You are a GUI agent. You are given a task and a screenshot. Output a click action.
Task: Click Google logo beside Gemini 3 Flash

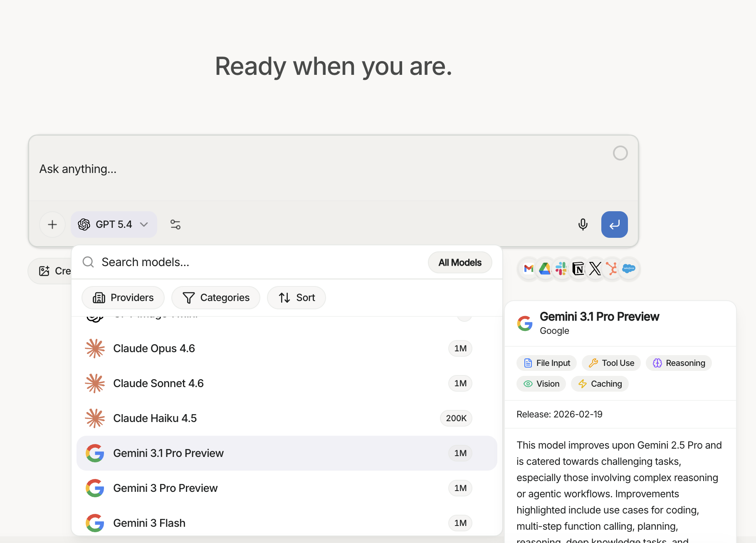95,523
